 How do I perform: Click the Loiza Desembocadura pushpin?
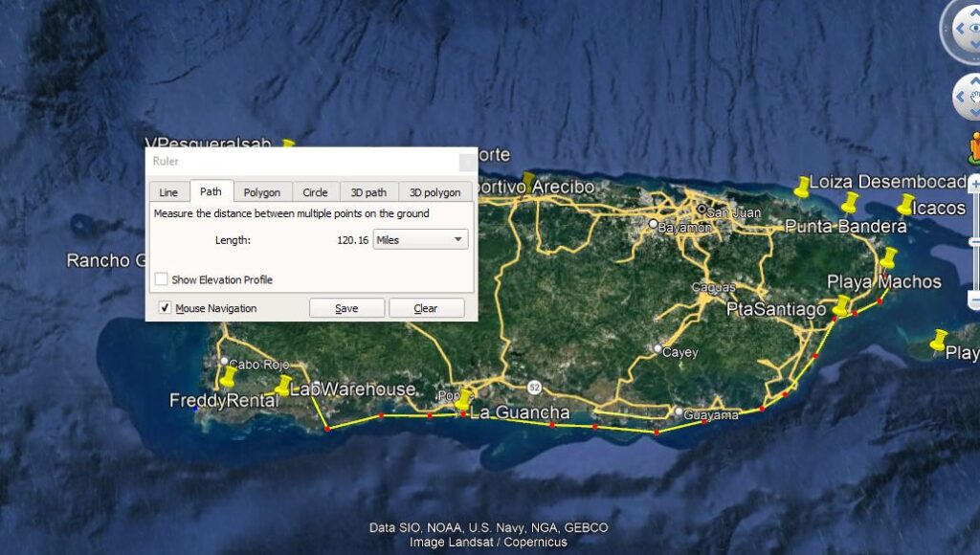tap(802, 186)
